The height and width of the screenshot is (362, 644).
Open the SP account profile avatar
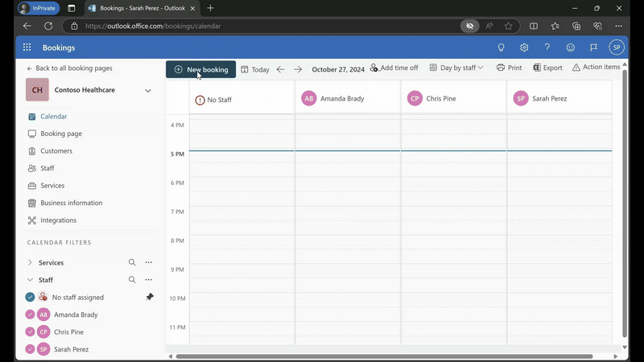pyautogui.click(x=617, y=47)
